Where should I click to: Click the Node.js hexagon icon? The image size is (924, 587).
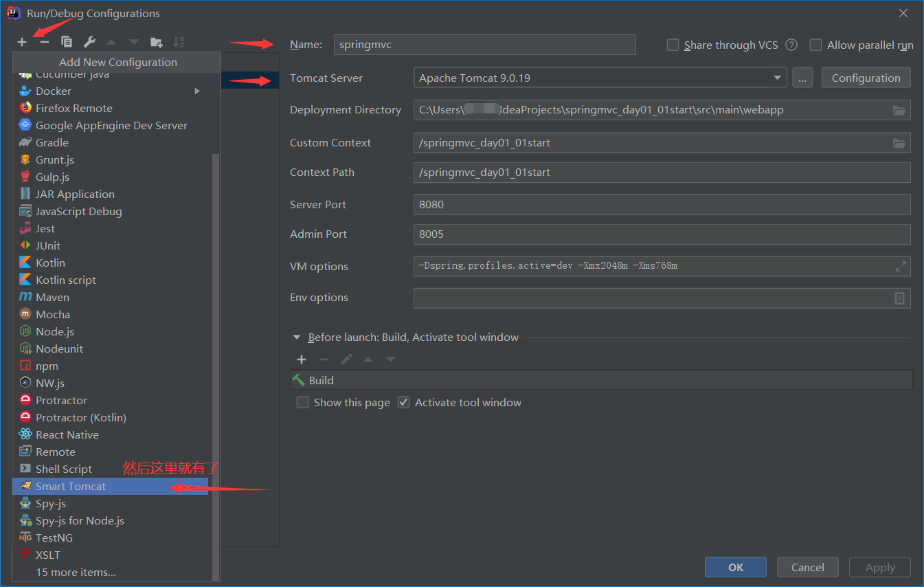pyautogui.click(x=25, y=331)
